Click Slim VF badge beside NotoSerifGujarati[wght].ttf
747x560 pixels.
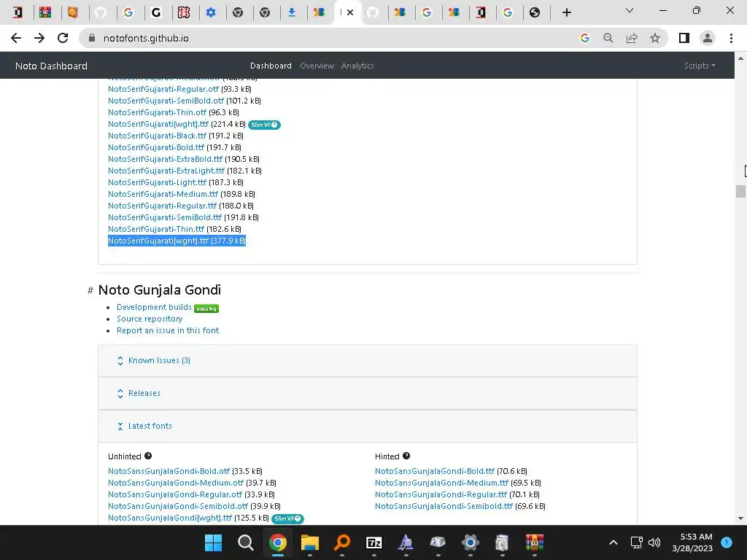264,125
